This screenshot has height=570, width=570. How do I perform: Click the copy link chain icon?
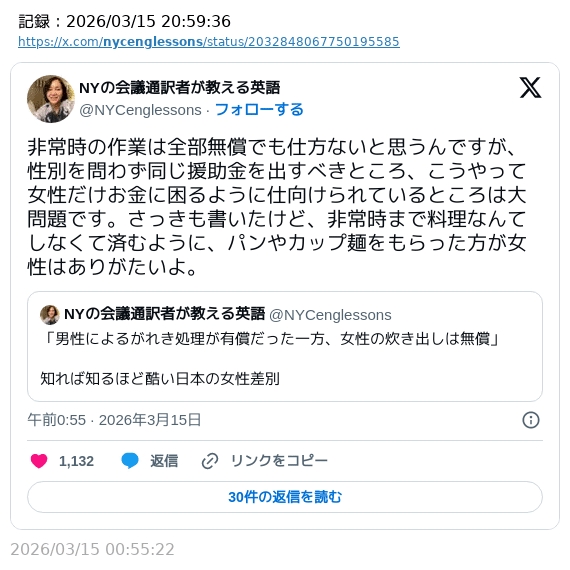tap(210, 461)
